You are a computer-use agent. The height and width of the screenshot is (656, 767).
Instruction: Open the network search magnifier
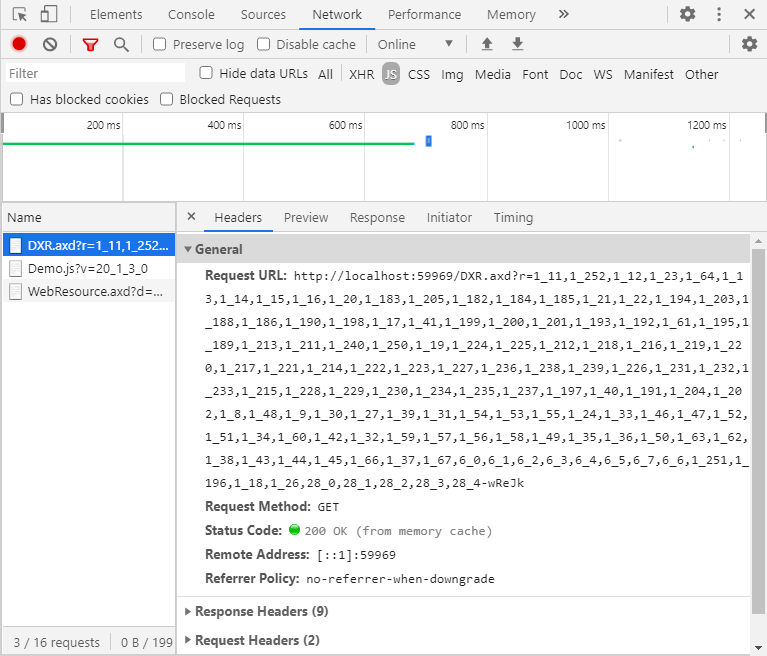click(x=121, y=44)
